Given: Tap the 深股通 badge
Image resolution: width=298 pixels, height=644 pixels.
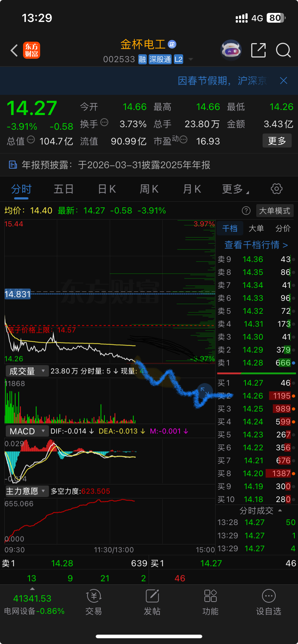Looking at the screenshot, I should [160, 59].
